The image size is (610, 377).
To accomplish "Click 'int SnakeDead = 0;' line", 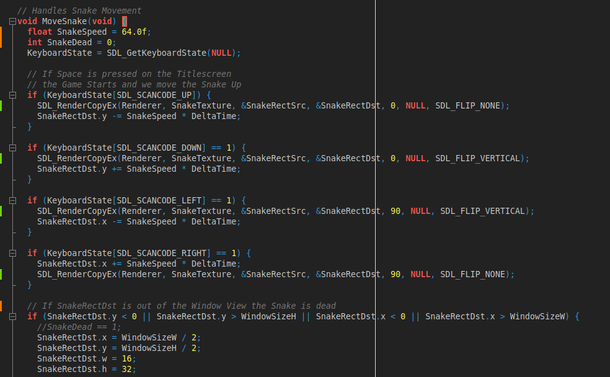I will [72, 42].
